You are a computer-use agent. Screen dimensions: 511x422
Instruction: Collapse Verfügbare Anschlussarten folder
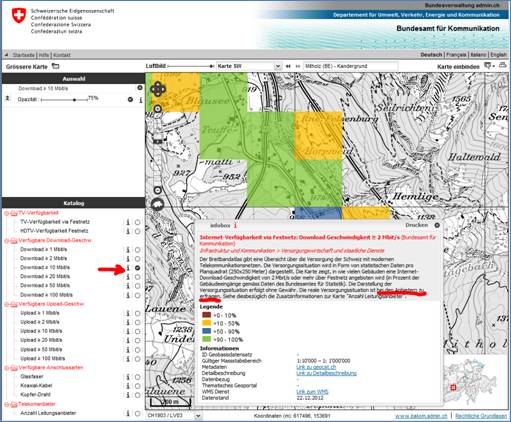tap(6, 368)
